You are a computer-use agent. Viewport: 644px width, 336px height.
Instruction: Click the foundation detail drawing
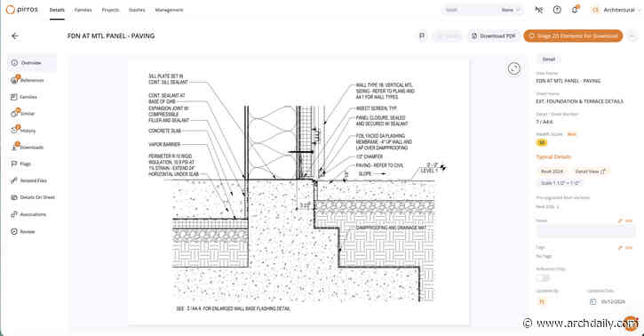pos(298,192)
